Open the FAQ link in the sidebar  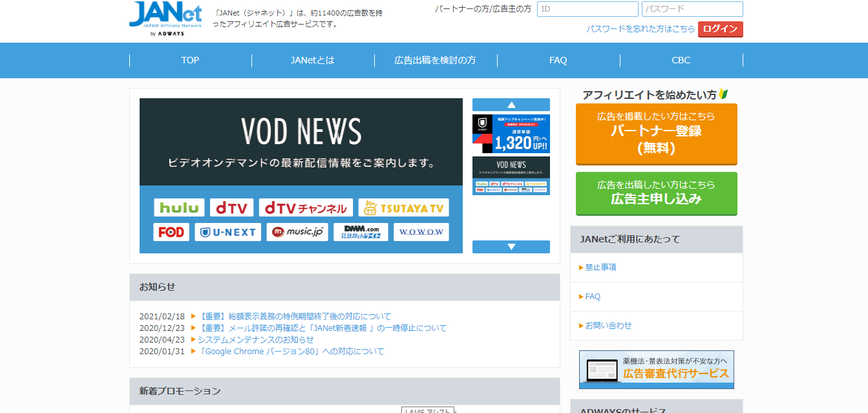[x=593, y=296]
